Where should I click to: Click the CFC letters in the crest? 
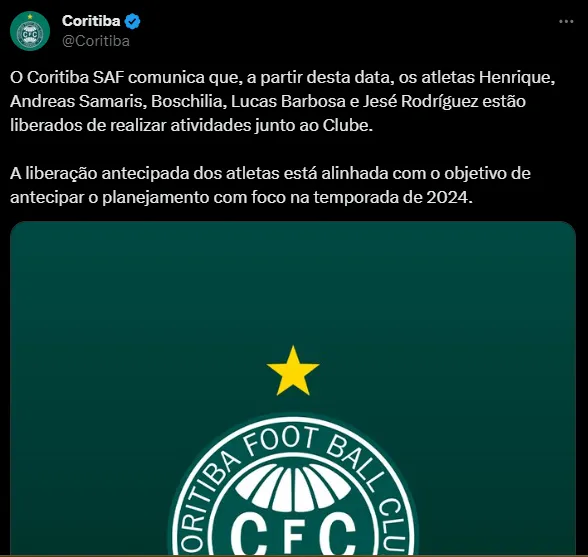pyautogui.click(x=293, y=533)
